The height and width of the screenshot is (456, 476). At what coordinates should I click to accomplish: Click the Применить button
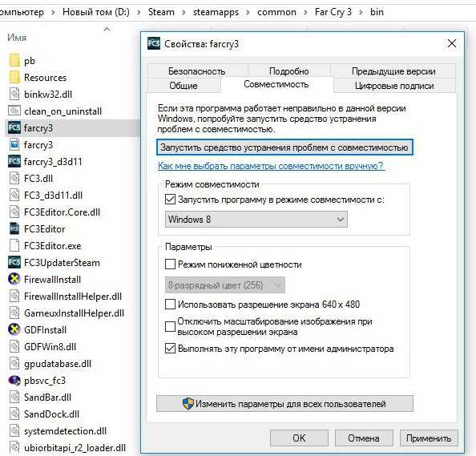pyautogui.click(x=429, y=438)
